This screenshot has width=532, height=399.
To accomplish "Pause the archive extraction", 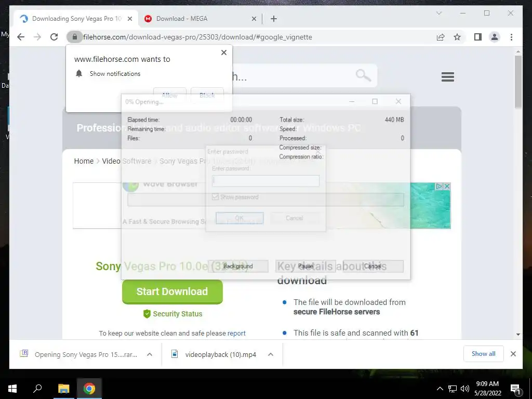I will (305, 267).
